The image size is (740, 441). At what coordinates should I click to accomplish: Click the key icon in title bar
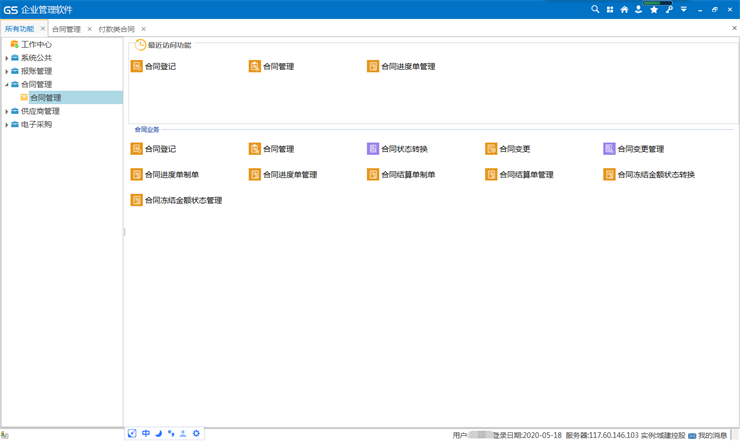669,9
